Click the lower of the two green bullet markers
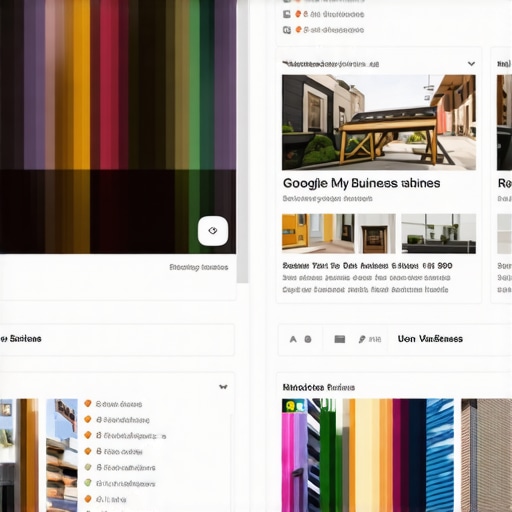 tap(88, 482)
